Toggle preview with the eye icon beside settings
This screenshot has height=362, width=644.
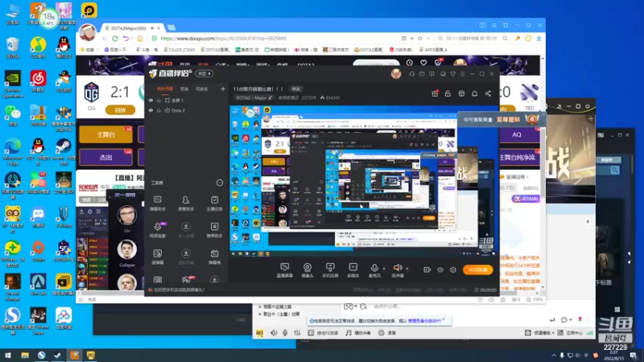(x=440, y=269)
